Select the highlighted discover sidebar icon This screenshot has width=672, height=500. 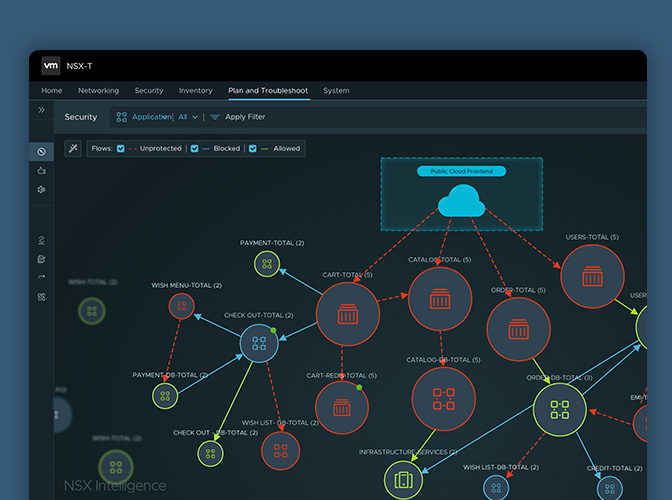(42, 152)
